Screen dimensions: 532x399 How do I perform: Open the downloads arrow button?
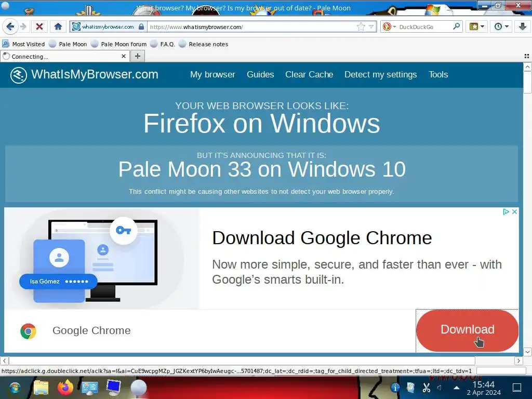pos(523,26)
